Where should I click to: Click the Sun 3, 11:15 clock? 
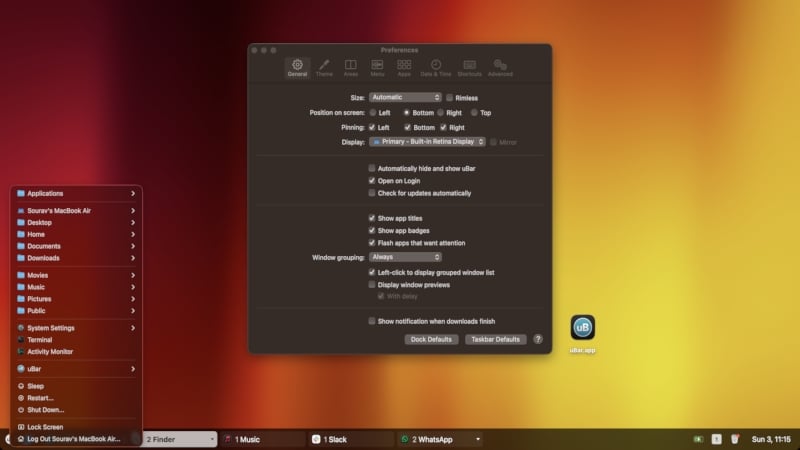[x=771, y=439]
